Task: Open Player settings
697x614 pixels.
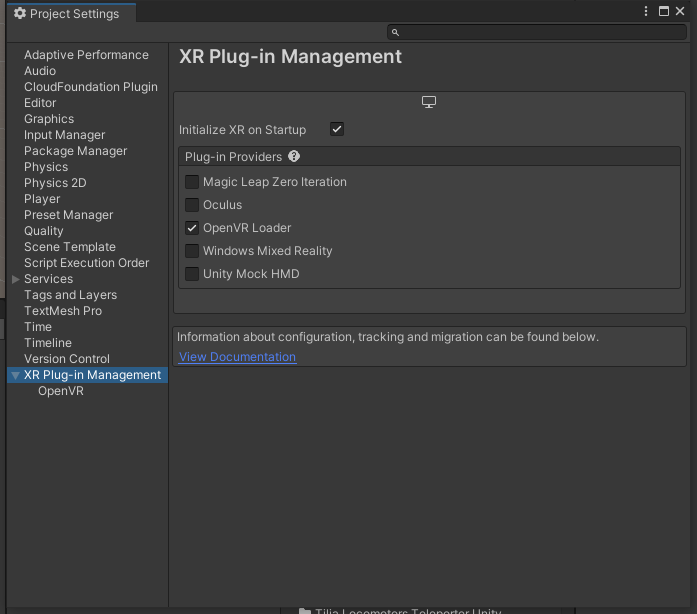Action: click(42, 199)
